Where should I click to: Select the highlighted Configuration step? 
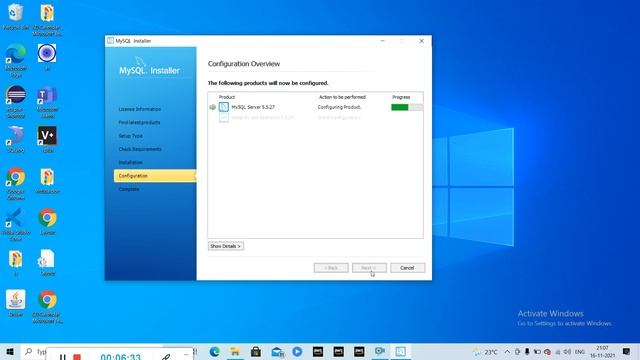[155, 176]
